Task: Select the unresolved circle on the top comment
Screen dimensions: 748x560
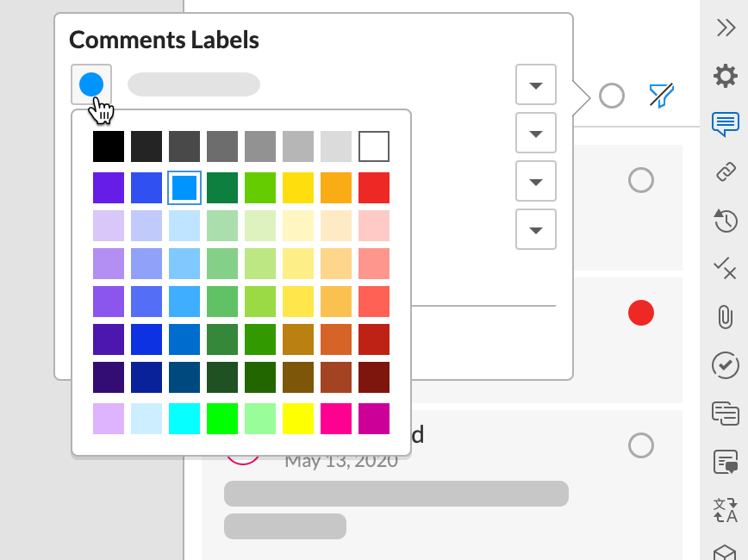Action: [641, 180]
